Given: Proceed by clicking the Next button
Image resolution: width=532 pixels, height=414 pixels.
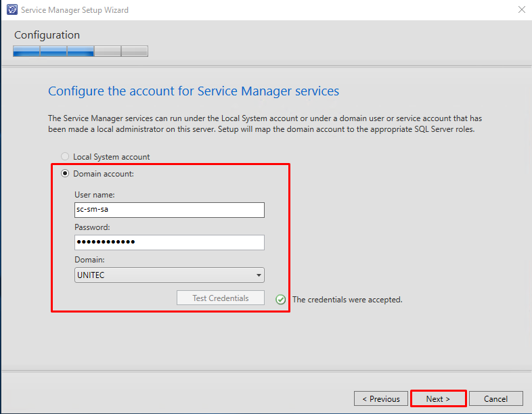Looking at the screenshot, I should [x=438, y=398].
